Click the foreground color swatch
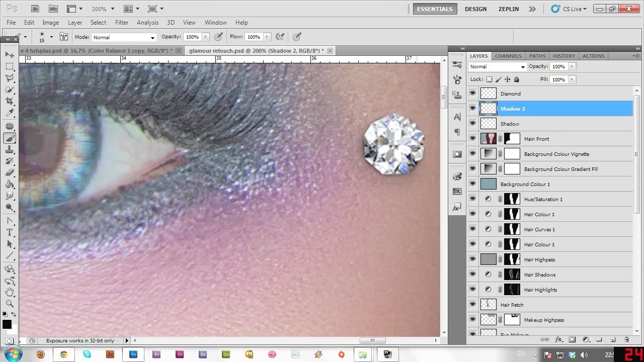The width and height of the screenshot is (644, 362). [7, 325]
